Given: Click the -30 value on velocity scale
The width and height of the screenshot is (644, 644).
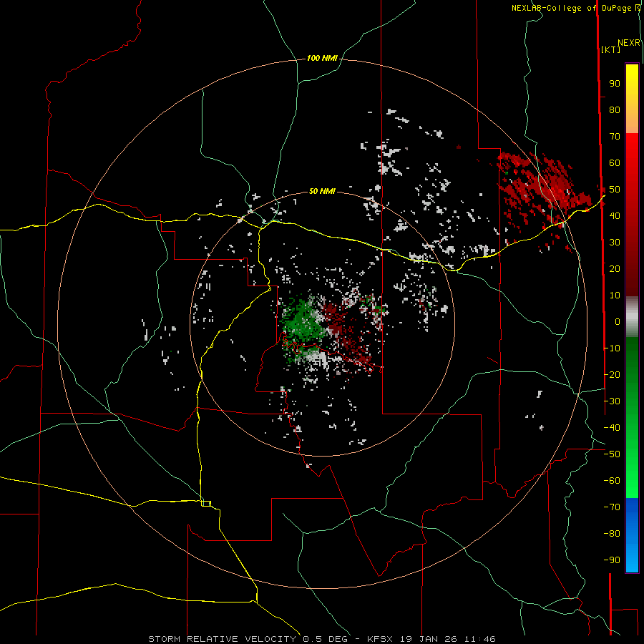Looking at the screenshot, I should [x=612, y=401].
